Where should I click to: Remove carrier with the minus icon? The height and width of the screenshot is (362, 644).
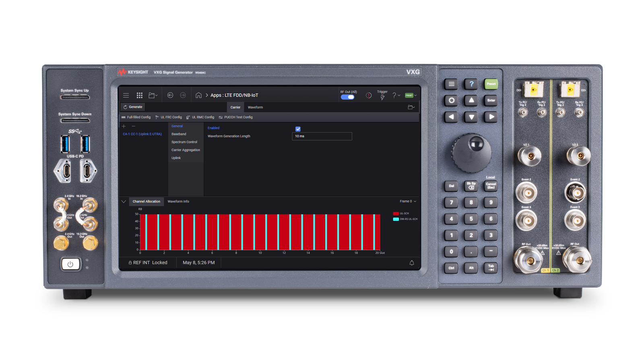pos(134,126)
